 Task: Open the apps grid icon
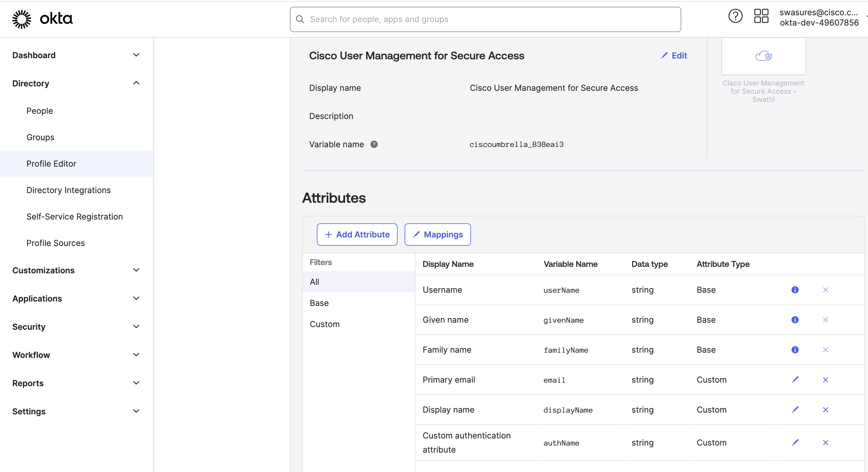761,16
